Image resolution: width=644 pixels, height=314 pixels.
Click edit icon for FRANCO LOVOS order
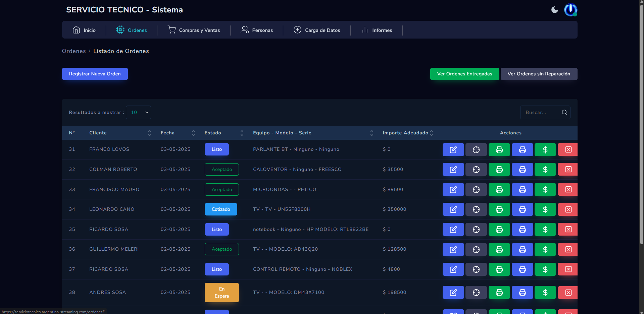453,150
